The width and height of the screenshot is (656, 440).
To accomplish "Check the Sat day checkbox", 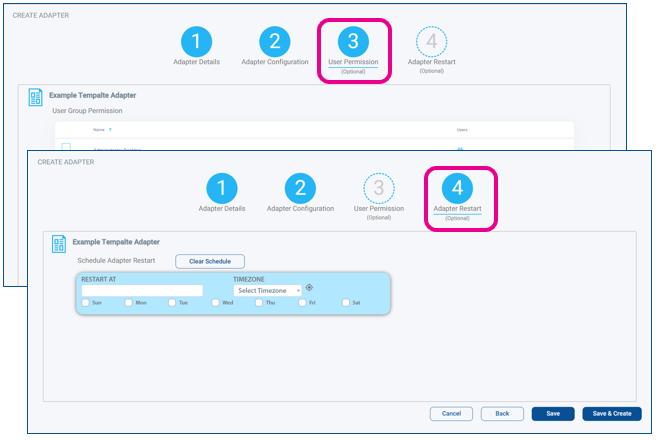I will (x=346, y=302).
